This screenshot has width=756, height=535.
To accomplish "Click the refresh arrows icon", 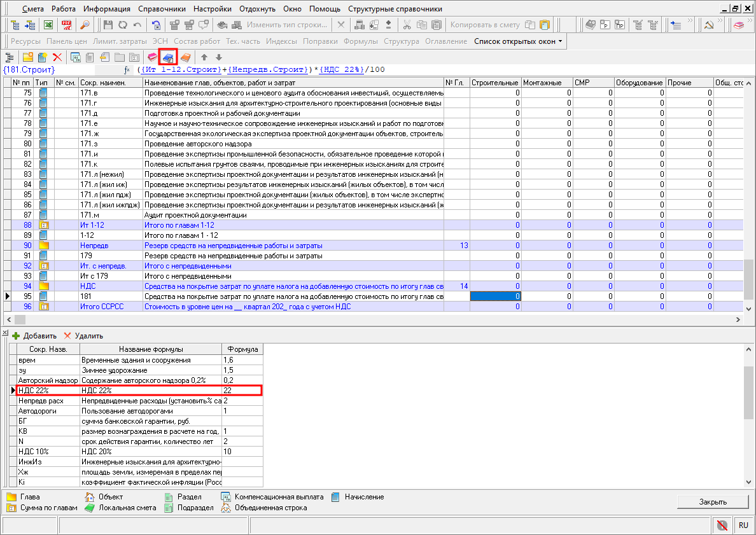I will point(122,25).
